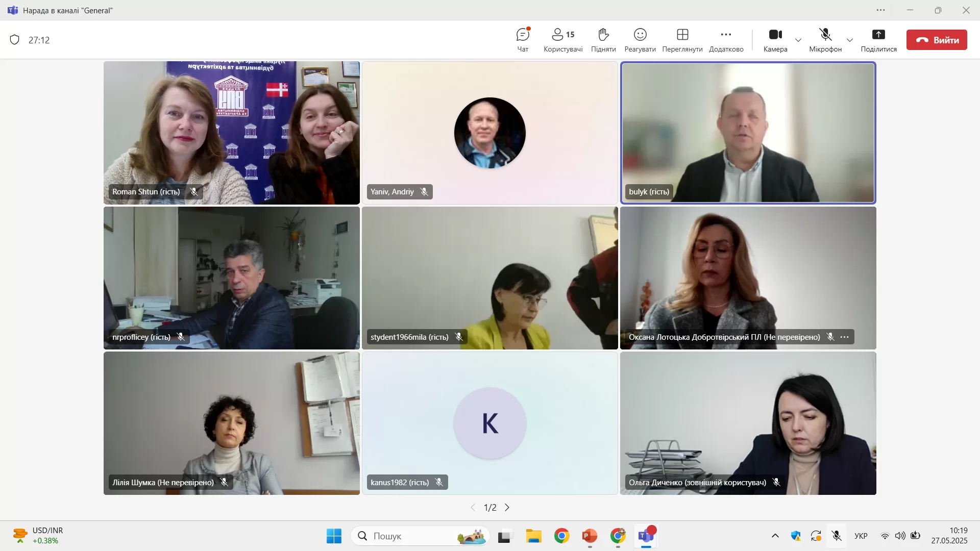Open title bar three-dots settings menu
Screen dimensions: 980x551
click(881, 10)
